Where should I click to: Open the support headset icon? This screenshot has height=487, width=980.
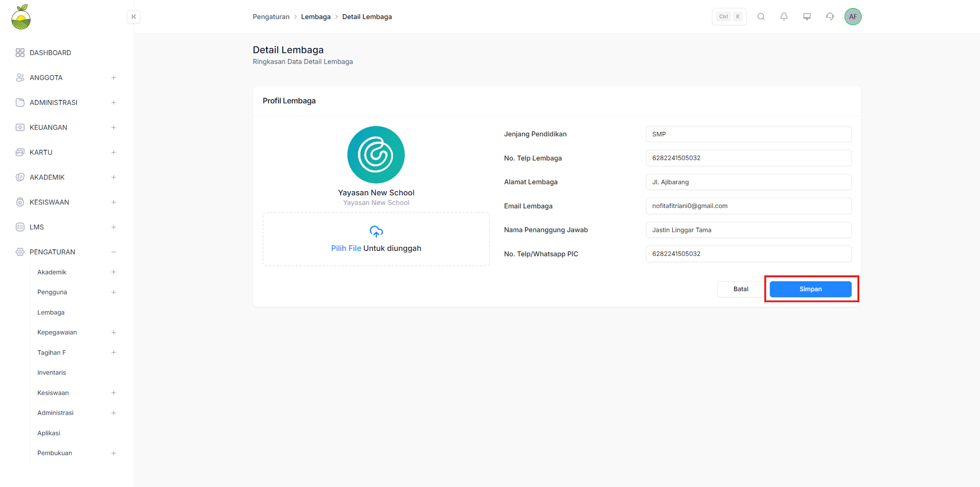830,16
